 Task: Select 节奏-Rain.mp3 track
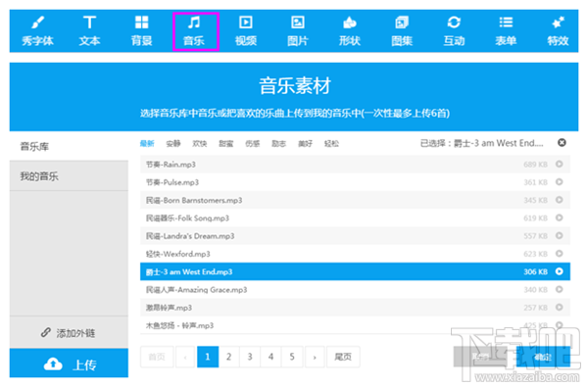point(355,165)
